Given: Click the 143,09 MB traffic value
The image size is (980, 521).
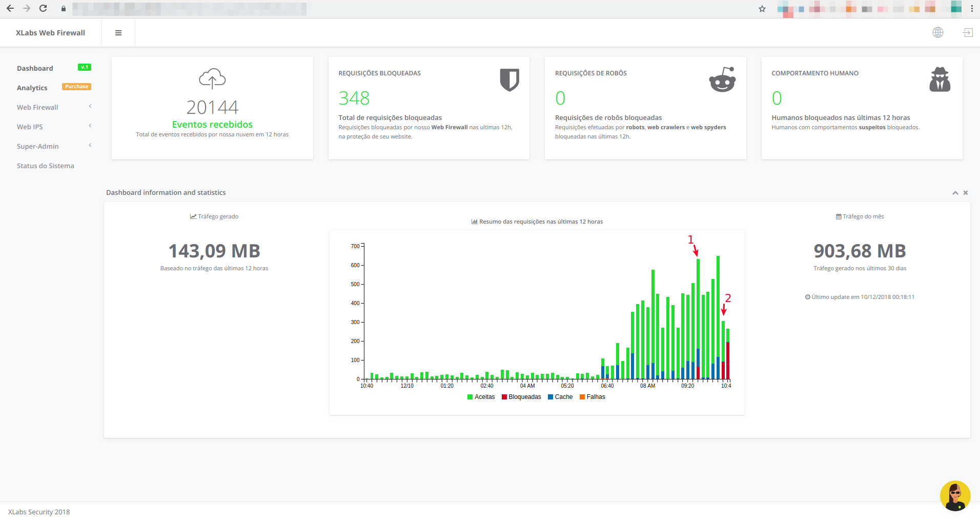Looking at the screenshot, I should (x=214, y=251).
